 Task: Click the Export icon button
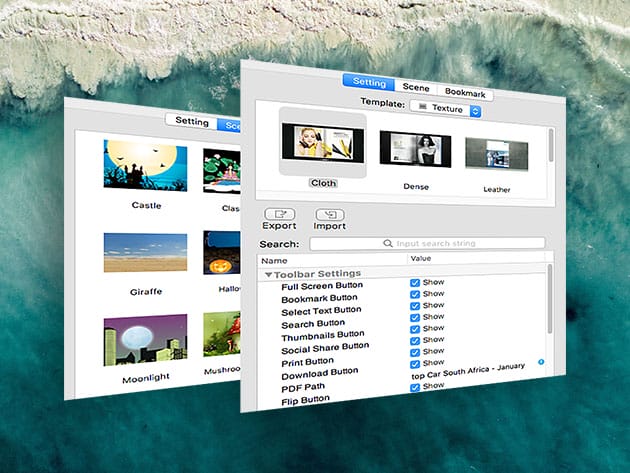click(279, 214)
